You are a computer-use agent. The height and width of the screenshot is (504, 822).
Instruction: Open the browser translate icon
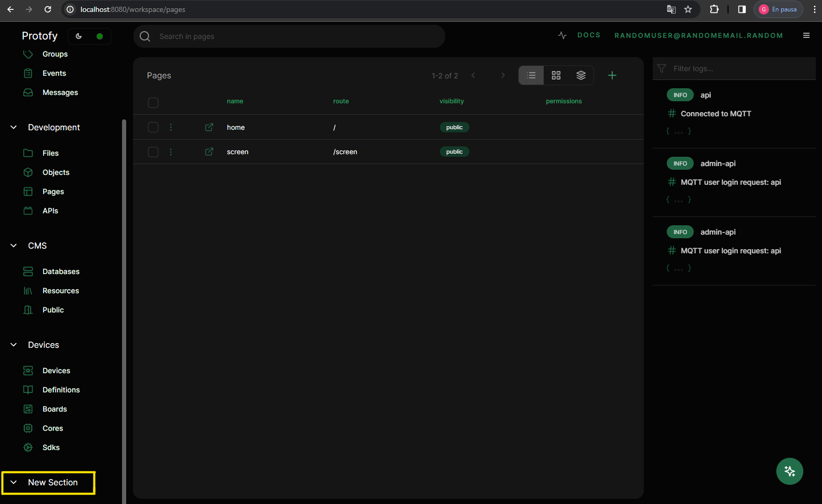pyautogui.click(x=671, y=9)
